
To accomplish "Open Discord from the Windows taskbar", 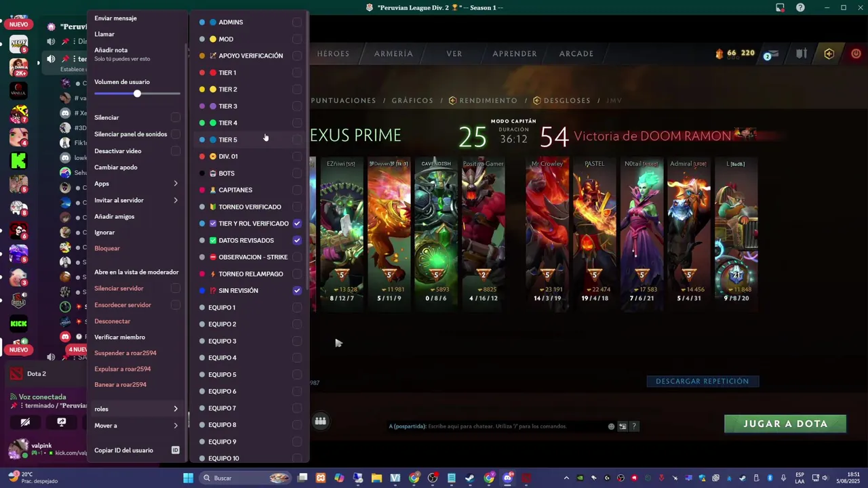I will (507, 478).
